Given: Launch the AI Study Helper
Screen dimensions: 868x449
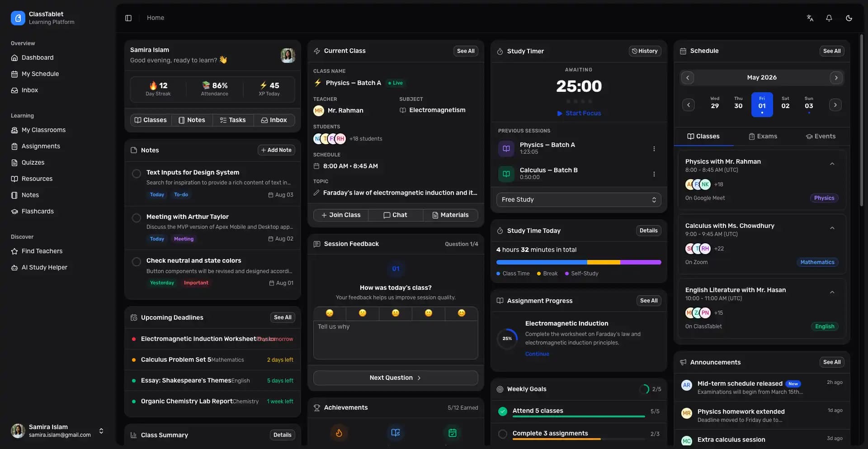Looking at the screenshot, I should [44, 267].
